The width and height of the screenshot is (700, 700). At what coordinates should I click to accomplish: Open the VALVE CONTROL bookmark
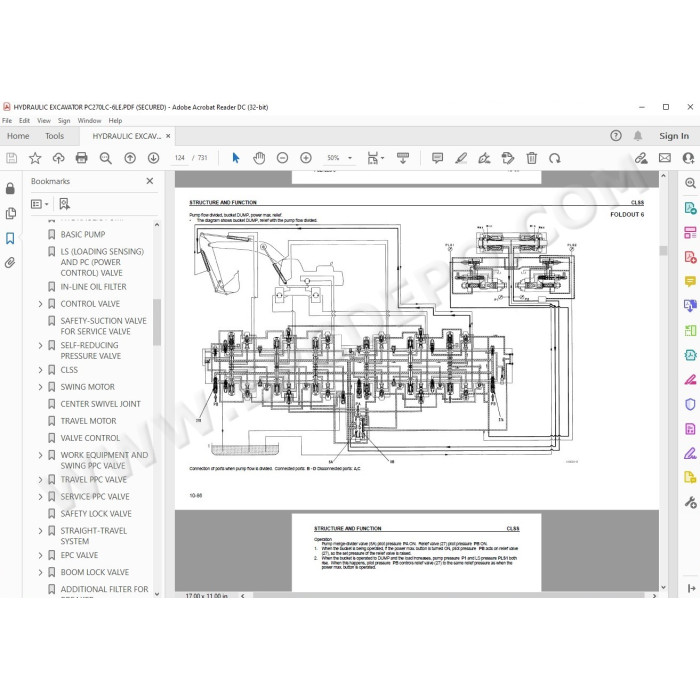tap(90, 438)
